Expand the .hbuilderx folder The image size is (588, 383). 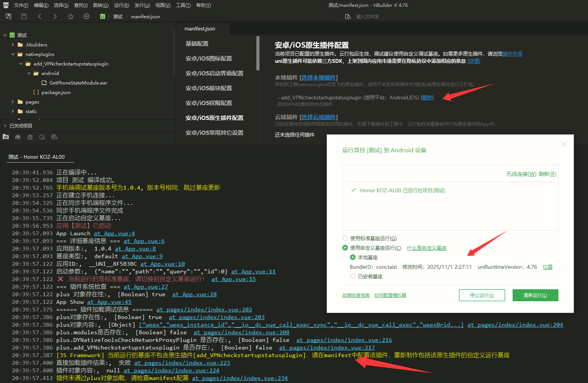pyautogui.click(x=13, y=45)
